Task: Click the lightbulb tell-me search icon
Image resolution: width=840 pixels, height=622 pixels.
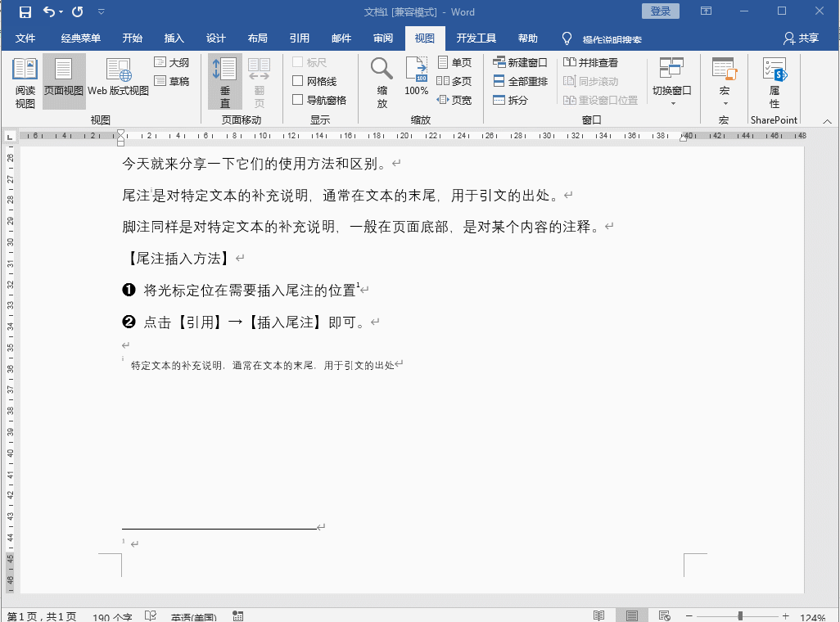Action: pos(567,38)
